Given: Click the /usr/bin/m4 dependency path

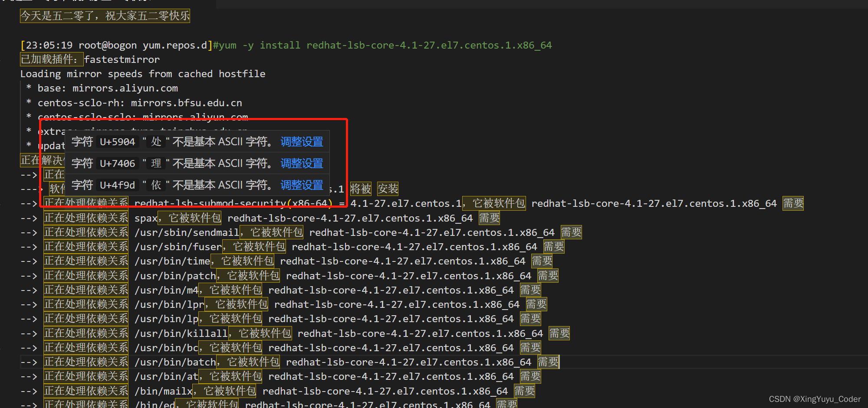Looking at the screenshot, I should [x=166, y=290].
